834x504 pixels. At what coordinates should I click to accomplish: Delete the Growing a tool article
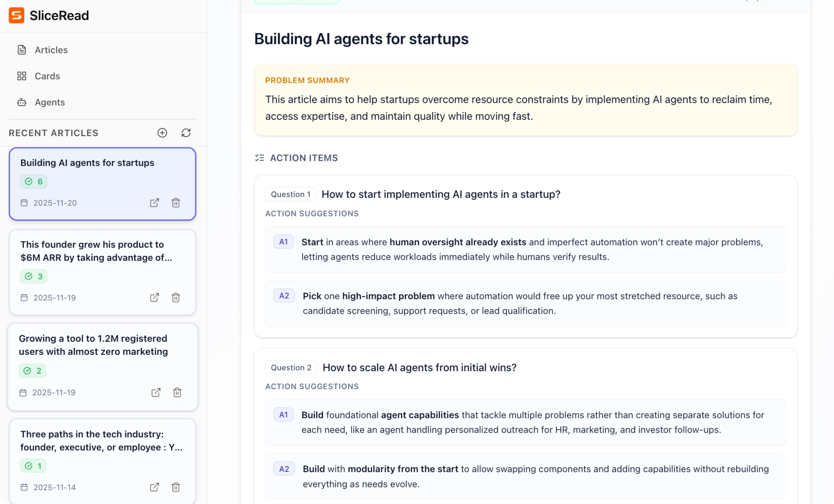(177, 392)
